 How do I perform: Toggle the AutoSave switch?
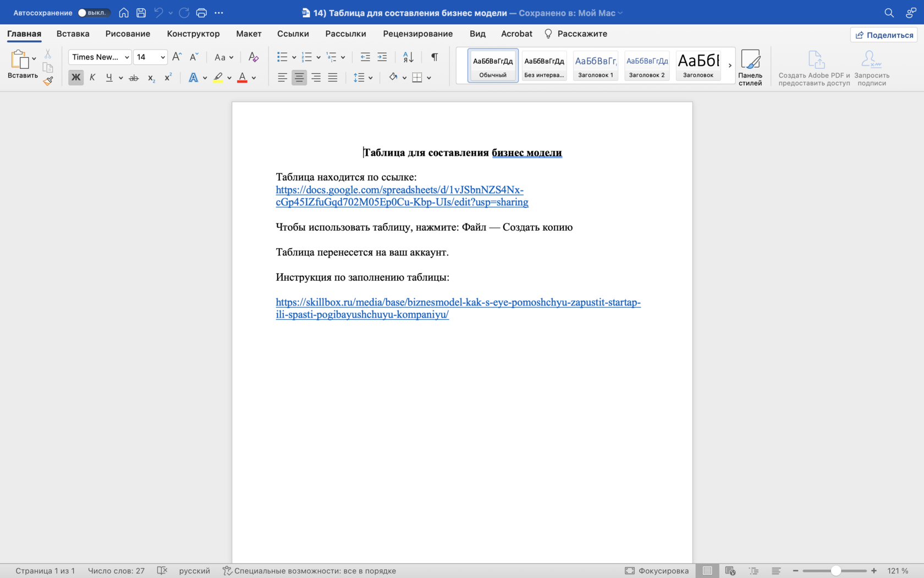[x=94, y=13]
